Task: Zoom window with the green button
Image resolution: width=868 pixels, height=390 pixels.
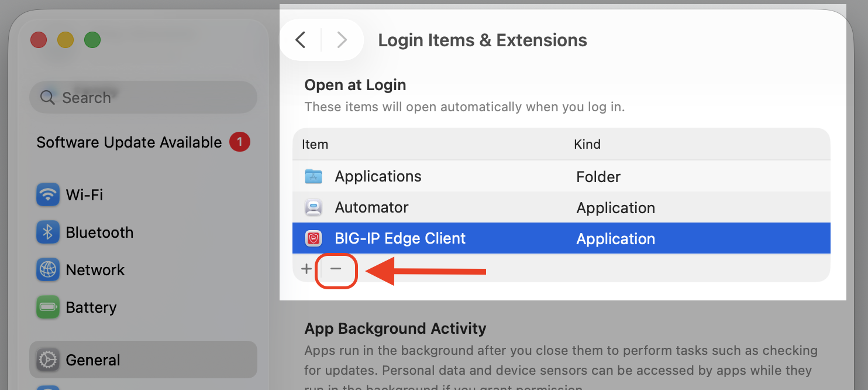Action: (x=92, y=40)
